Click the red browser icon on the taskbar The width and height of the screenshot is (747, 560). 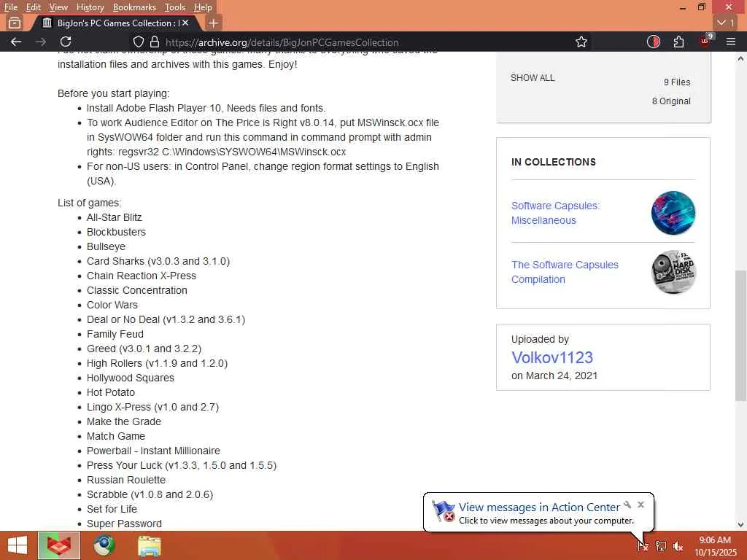tap(59, 545)
